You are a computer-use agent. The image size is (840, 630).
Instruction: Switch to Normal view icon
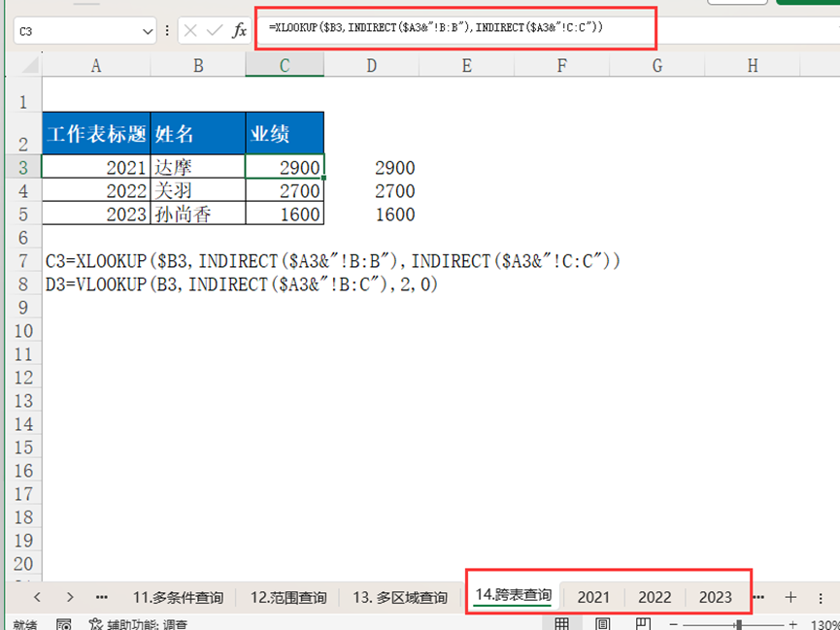tap(561, 624)
